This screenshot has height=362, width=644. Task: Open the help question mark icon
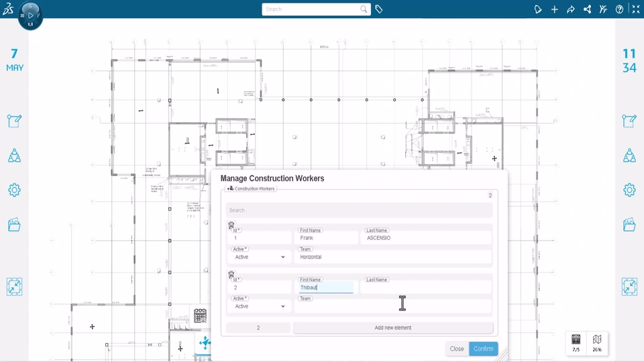[619, 9]
